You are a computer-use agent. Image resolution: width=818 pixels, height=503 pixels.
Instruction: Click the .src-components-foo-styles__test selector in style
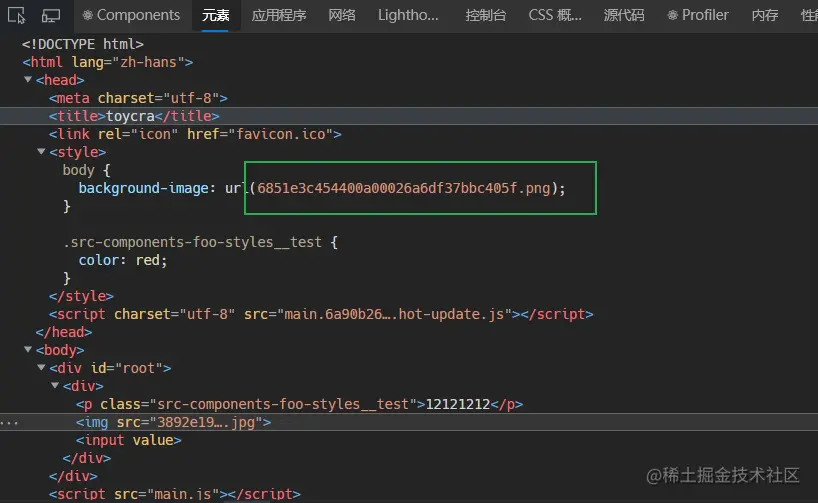point(193,242)
